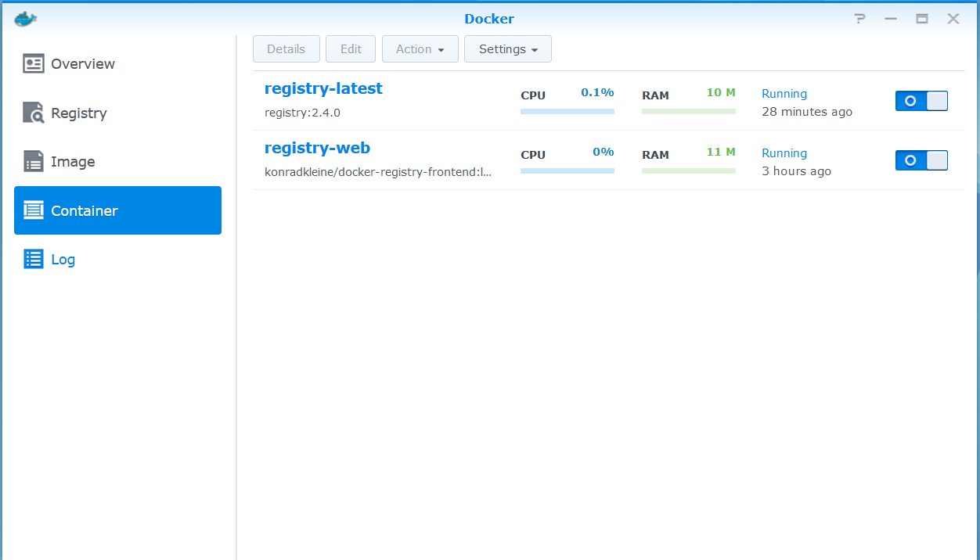Minimize the Docker window

[x=891, y=19]
